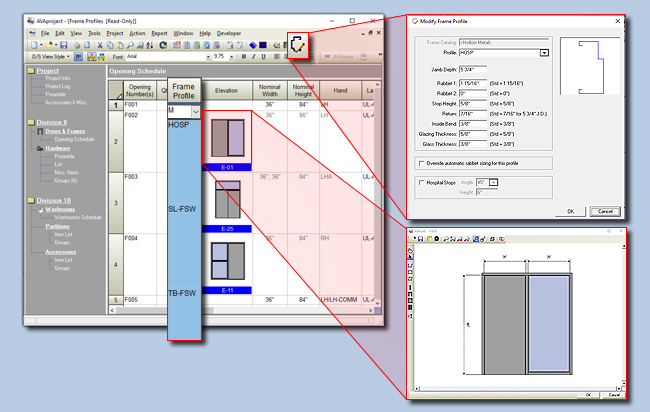This screenshot has height=412, width=650.
Task: Click Cancel in Modify Frame Profile dialog
Action: point(603,211)
